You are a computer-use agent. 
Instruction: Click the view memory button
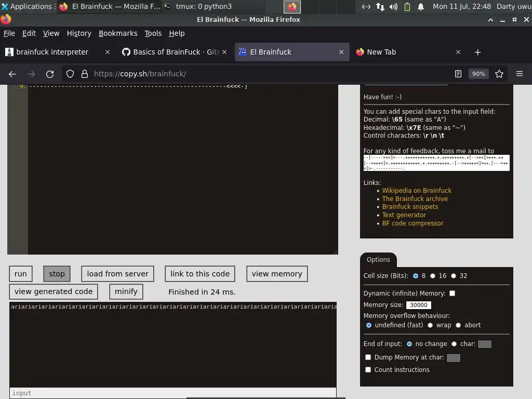pyautogui.click(x=277, y=274)
